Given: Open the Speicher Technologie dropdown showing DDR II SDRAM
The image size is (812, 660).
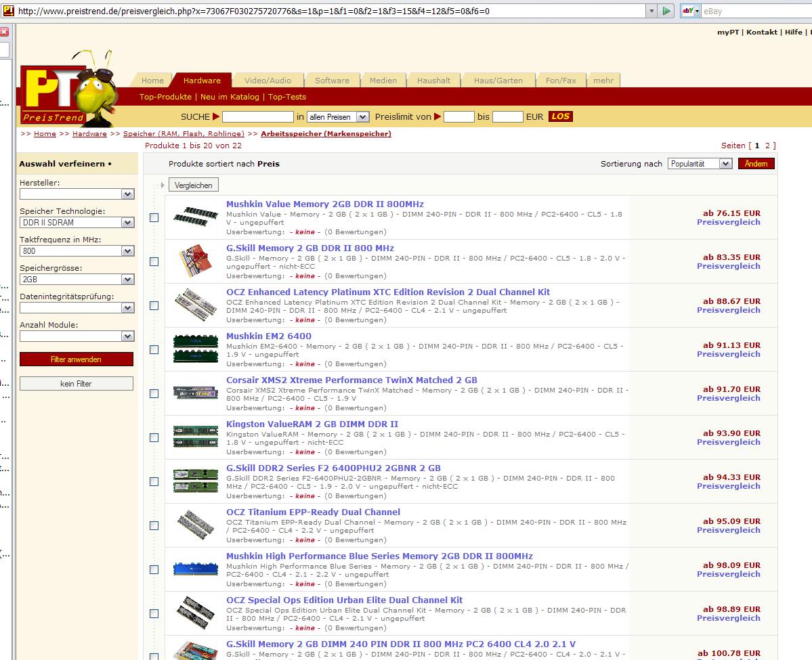Looking at the screenshot, I should (77, 223).
